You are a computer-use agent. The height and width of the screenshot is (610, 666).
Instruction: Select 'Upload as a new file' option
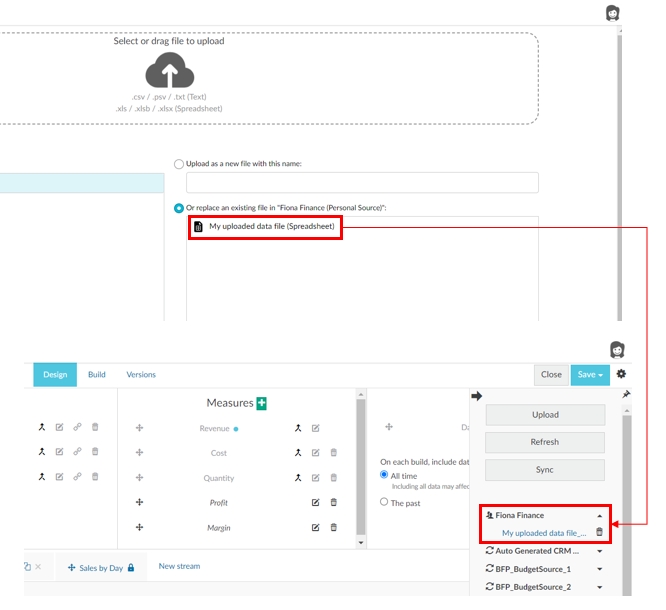click(179, 163)
